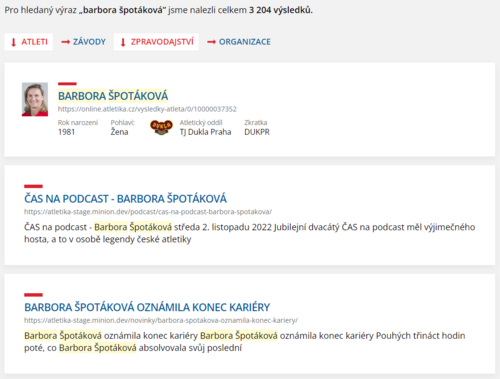Click the career-end news description snippet

coord(245,342)
